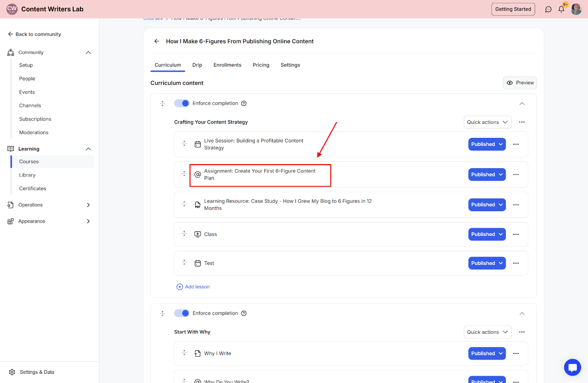Viewport: 588px width, 383px height.
Task: Switch to the Pricing tab
Action: point(261,65)
